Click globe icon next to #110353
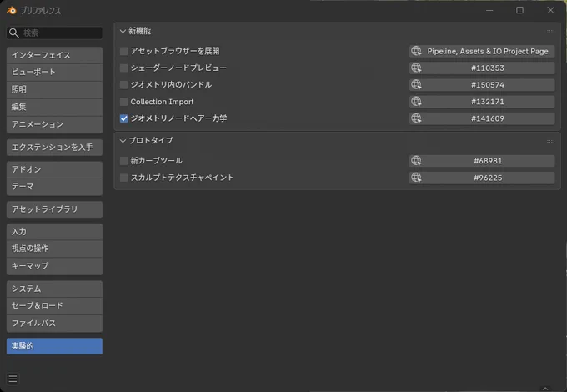567x392 pixels. 416,68
